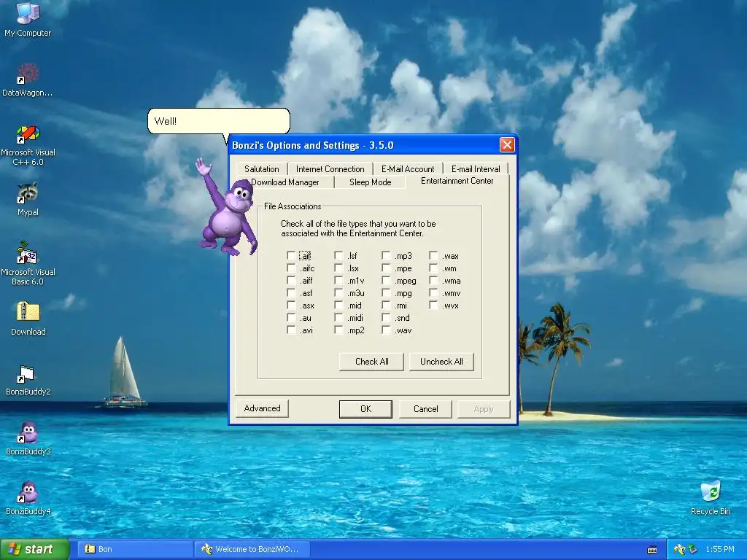Select Microsoft Visual Basic 6.0 icon

(x=28, y=263)
